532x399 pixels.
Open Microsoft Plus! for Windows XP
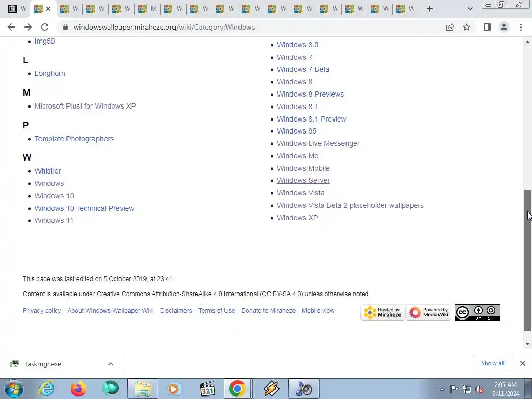(85, 106)
